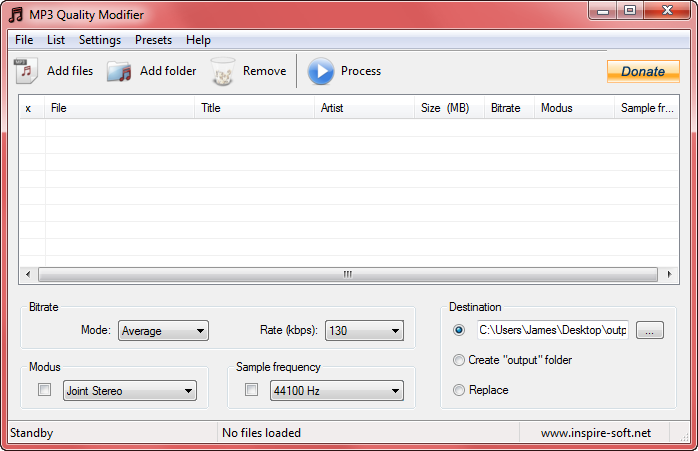Sort by the Size (MB) column header
This screenshot has width=698, height=451.
(x=449, y=108)
